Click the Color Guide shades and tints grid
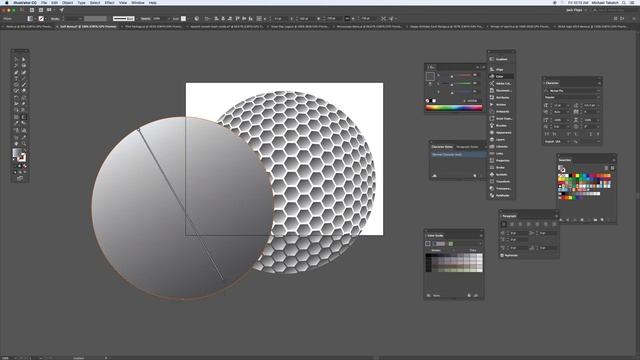 pyautogui.click(x=454, y=262)
